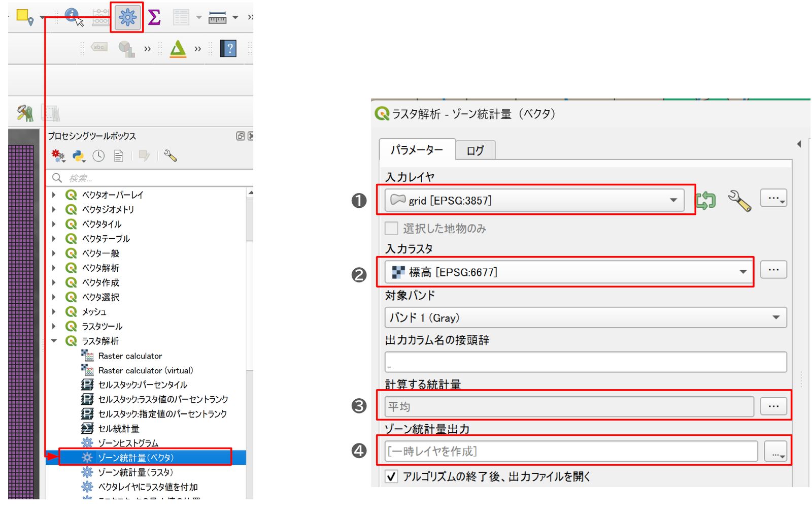Open advanced options wrench beside input layer
This screenshot has height=511, width=812.
click(740, 201)
